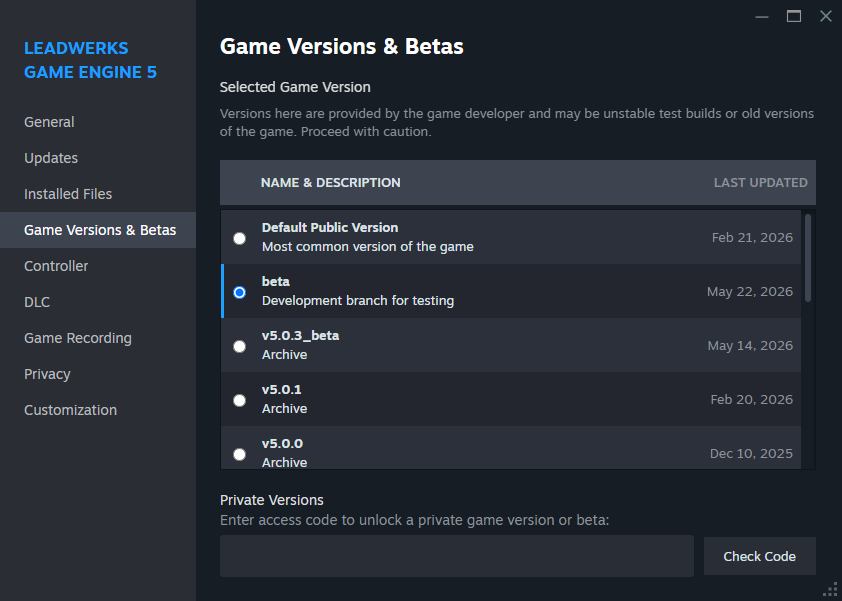Select the Default Public Version radio button
This screenshot has width=842, height=601.
coord(239,238)
